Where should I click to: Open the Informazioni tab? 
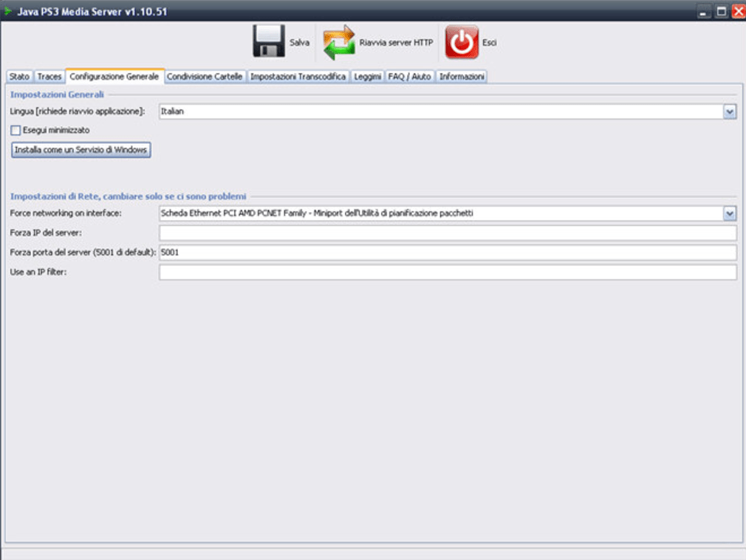coord(462,76)
